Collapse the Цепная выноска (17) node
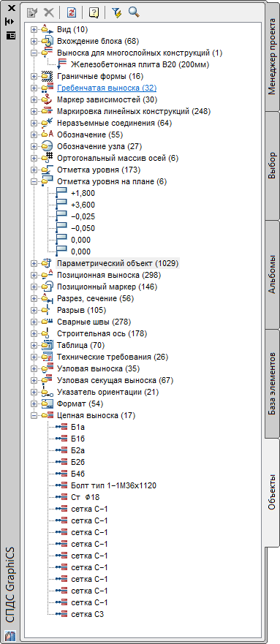 pyautogui.click(x=34, y=416)
